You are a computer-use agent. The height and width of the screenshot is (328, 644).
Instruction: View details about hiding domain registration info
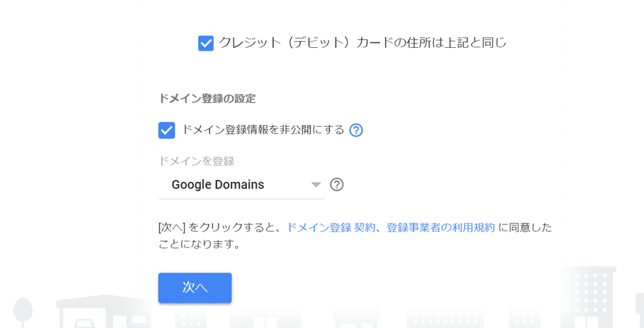click(x=356, y=129)
